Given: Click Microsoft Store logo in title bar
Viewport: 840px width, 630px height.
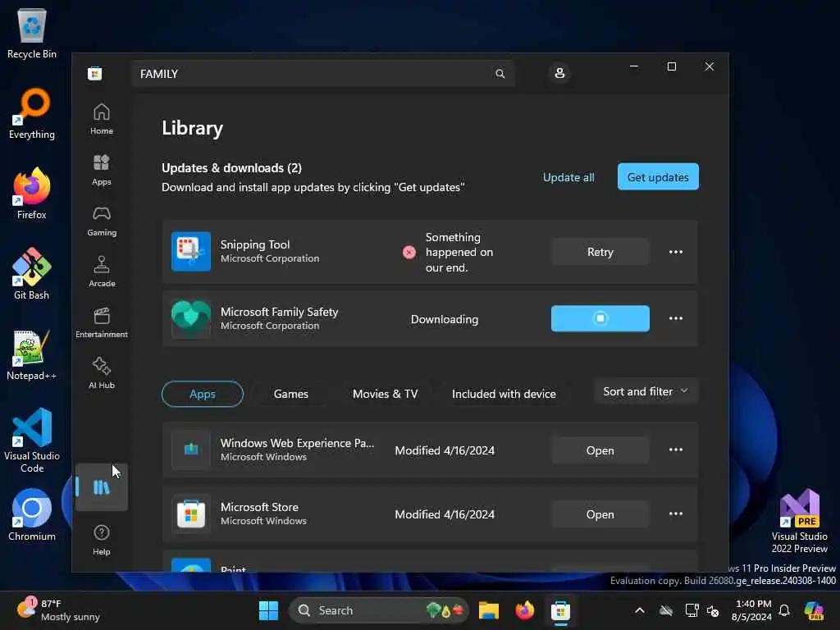Looking at the screenshot, I should [x=95, y=73].
